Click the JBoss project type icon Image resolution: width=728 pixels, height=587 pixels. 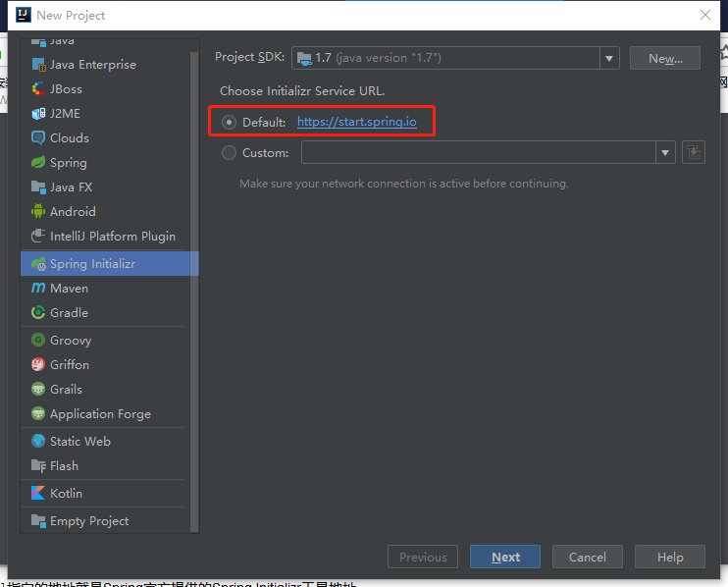coord(38,88)
